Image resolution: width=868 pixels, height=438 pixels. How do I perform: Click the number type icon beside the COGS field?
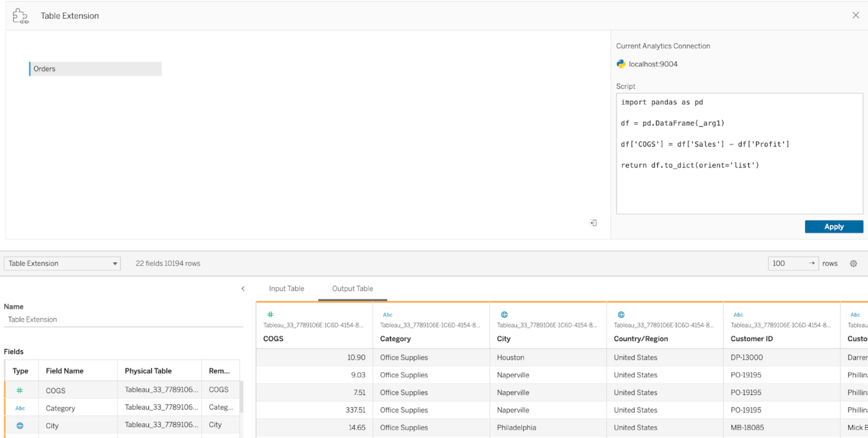pyautogui.click(x=20, y=390)
